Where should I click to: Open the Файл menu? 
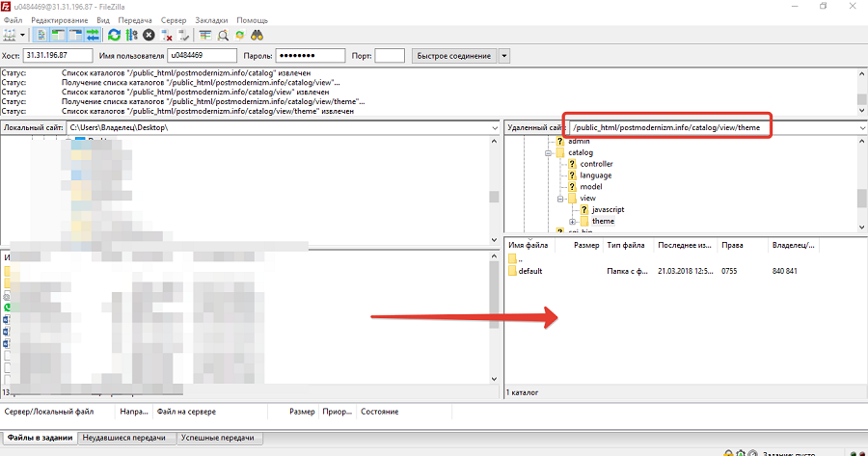coord(14,20)
